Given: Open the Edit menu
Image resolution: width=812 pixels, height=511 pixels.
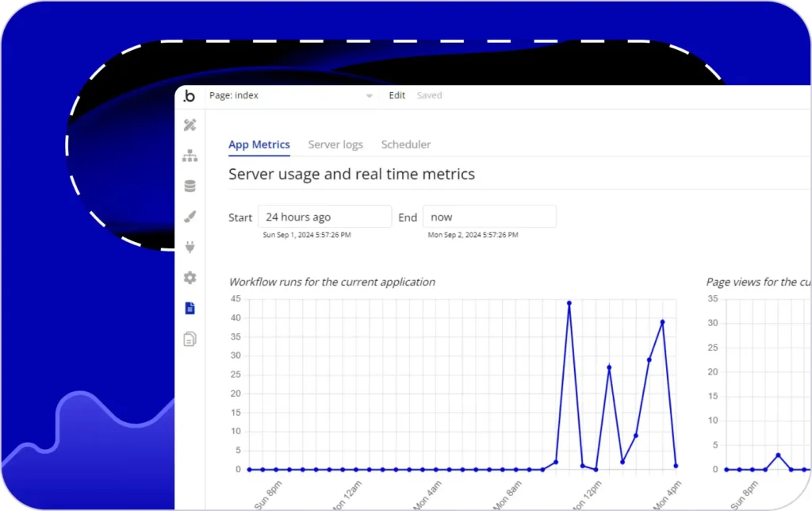Looking at the screenshot, I should 396,95.
